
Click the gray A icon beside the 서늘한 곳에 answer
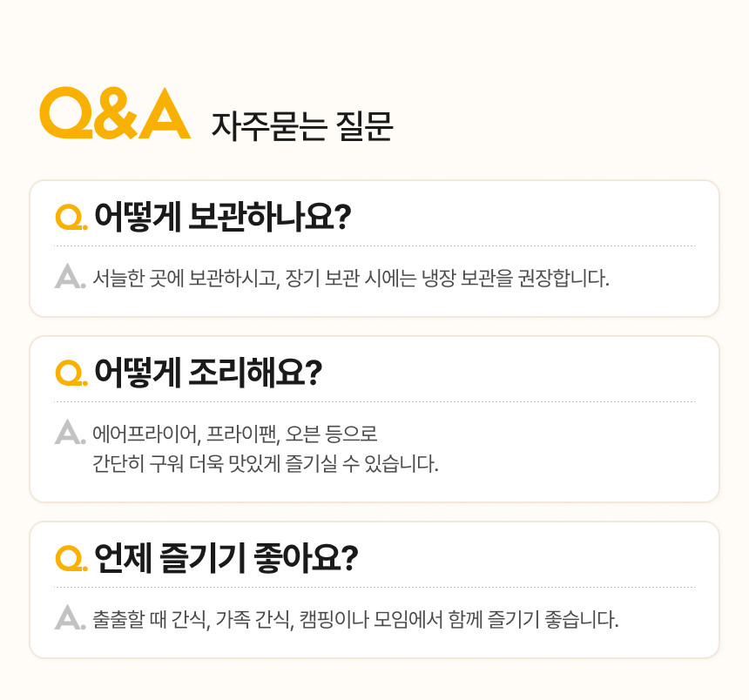coord(69,279)
